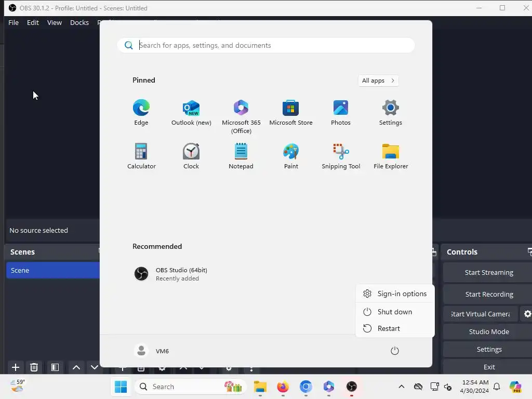Select the Scene item in Scenes list
Screen dimensions: 532x399
[53, 270]
